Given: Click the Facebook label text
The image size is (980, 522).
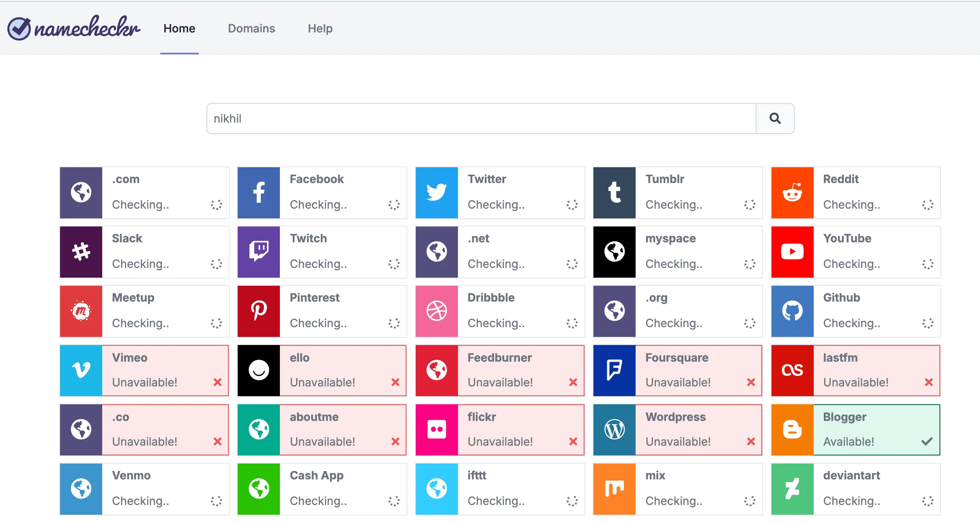Looking at the screenshot, I should (317, 179).
